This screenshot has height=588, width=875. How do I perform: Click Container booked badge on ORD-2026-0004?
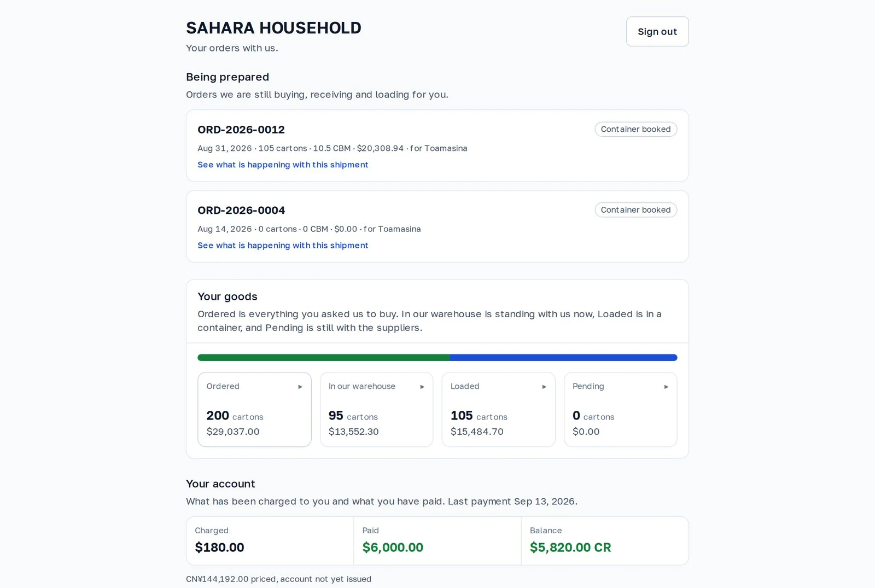pos(636,210)
